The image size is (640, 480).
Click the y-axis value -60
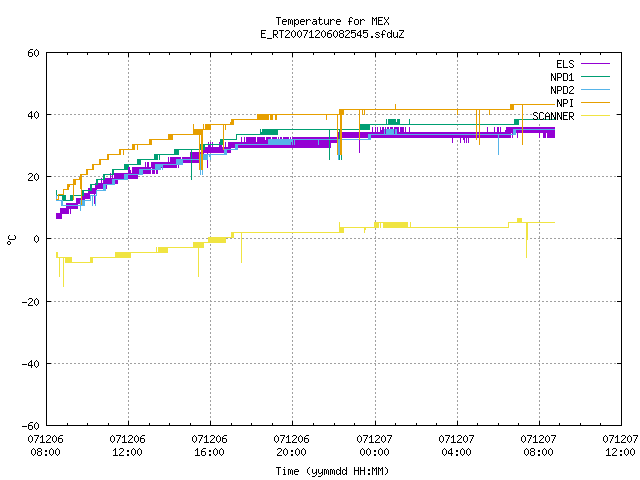pyautogui.click(x=31, y=426)
